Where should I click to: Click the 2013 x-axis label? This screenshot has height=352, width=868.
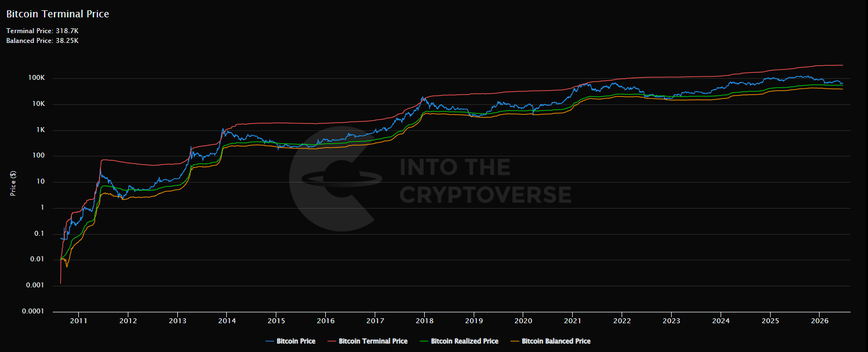coord(178,321)
